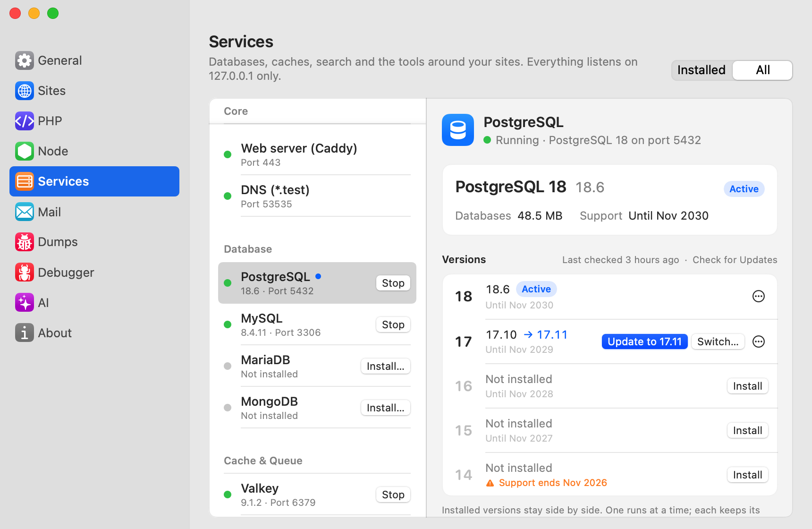Select the MongoDB service name
This screenshot has width=812, height=529.
[269, 401]
